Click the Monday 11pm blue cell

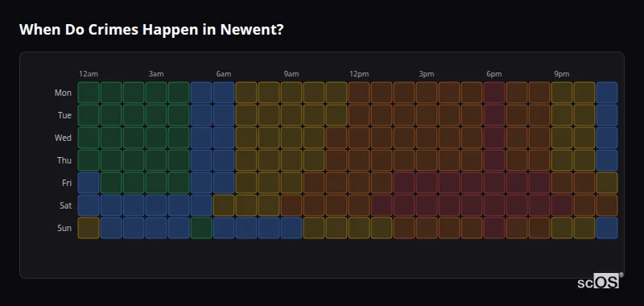607,93
